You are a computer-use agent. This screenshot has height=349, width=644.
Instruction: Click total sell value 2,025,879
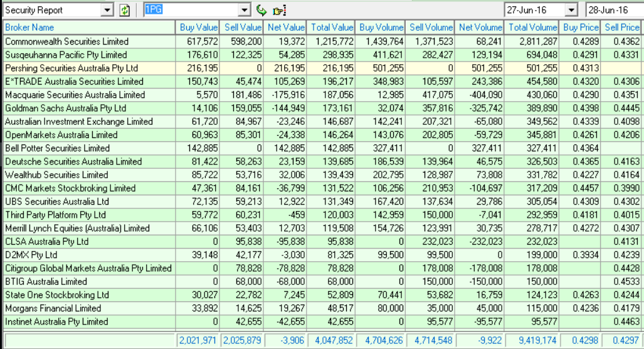[x=242, y=340]
